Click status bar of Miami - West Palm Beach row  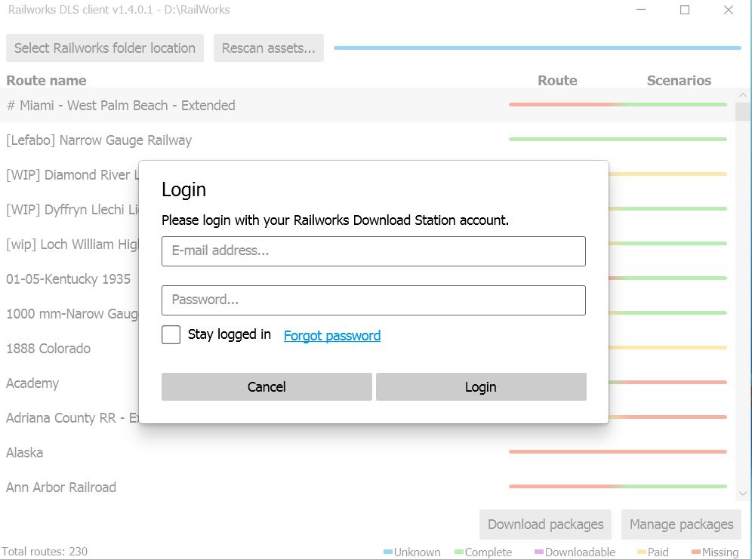pos(618,104)
